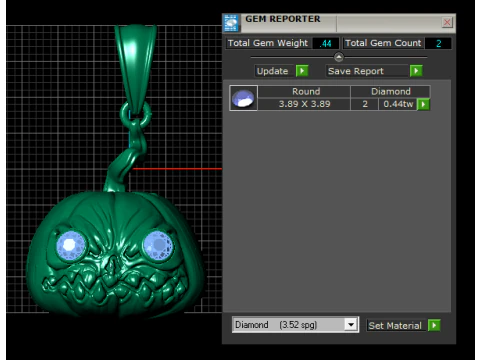Select the 'Round' shape cell

304,92
